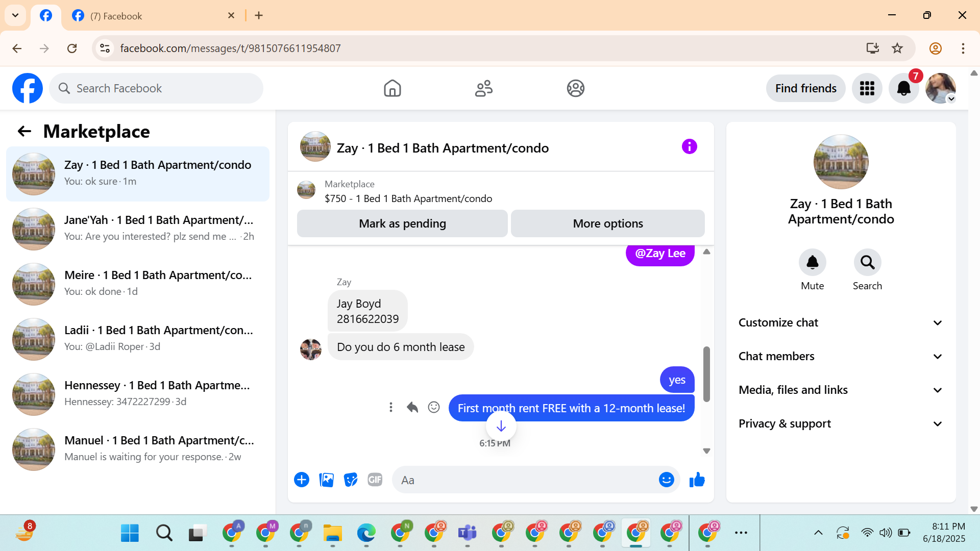Bookmark this page with the star
980x551 pixels.
click(x=897, y=48)
